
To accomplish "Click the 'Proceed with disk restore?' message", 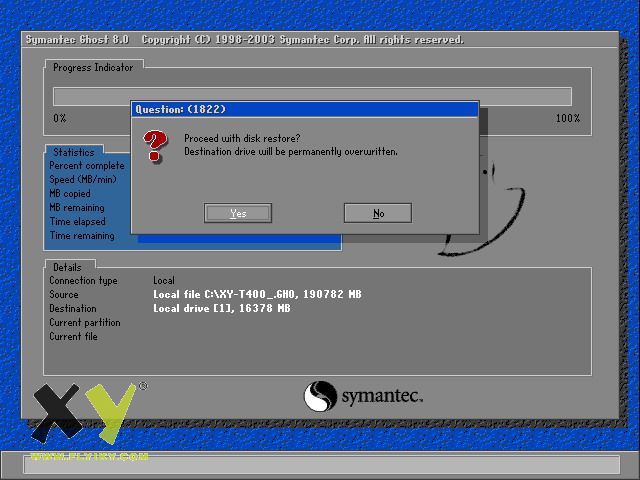I will [x=242, y=138].
